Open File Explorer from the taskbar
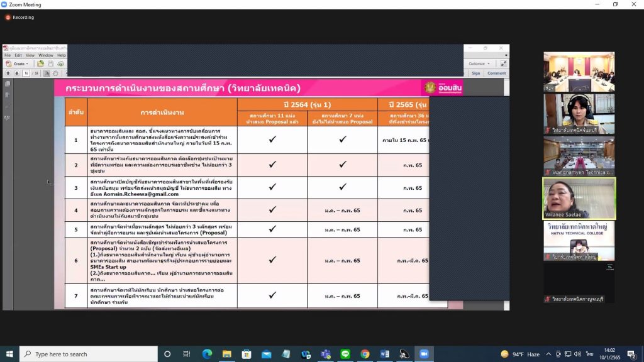 [226, 354]
